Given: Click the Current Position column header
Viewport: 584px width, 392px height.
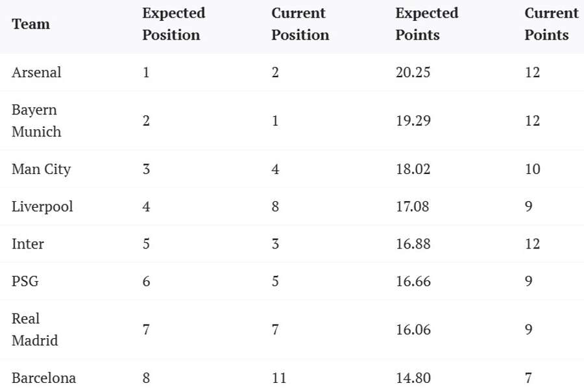Looking at the screenshot, I should pos(300,24).
